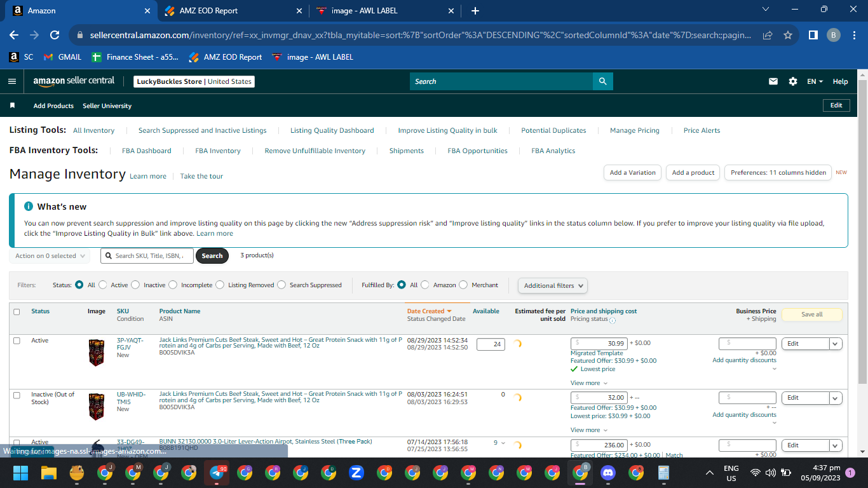This screenshot has width=868, height=488.
Task: Click the magnifier button of the top search bar
Action: pos(602,81)
